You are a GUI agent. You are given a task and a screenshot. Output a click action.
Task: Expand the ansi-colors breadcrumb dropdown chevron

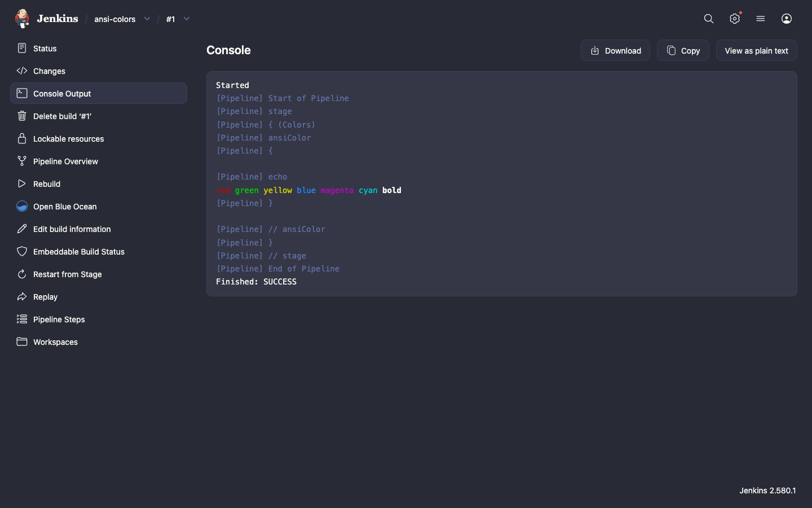coord(147,19)
